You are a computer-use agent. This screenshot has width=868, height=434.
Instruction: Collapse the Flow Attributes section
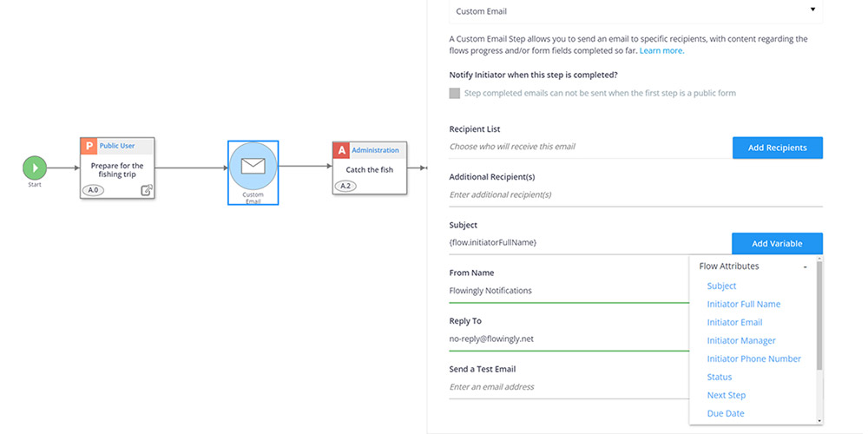(x=805, y=266)
